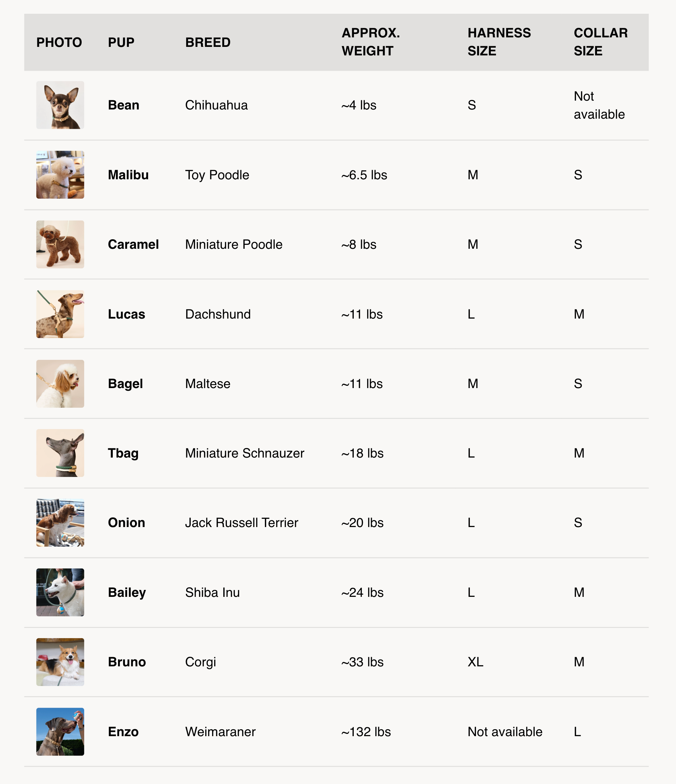The width and height of the screenshot is (676, 784).
Task: Click the Miniature Schnauzer breed text
Action: (x=245, y=453)
